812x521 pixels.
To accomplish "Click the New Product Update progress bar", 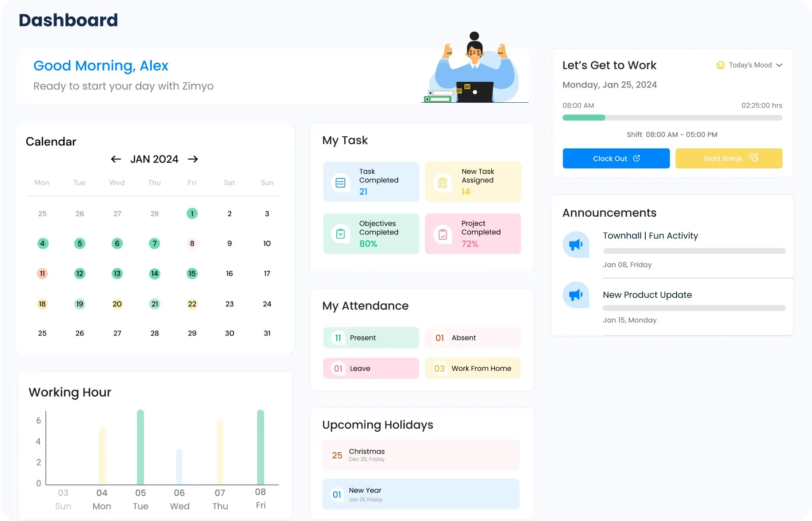I will pyautogui.click(x=695, y=308).
